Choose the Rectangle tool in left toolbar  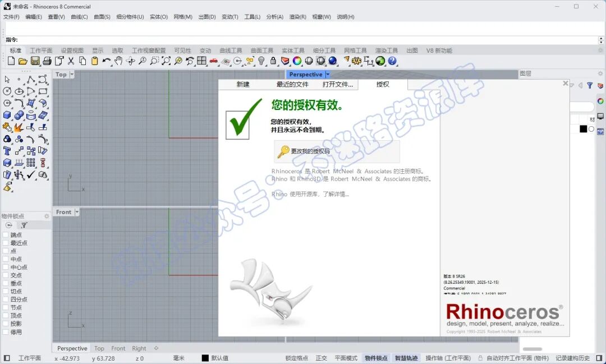point(43,91)
